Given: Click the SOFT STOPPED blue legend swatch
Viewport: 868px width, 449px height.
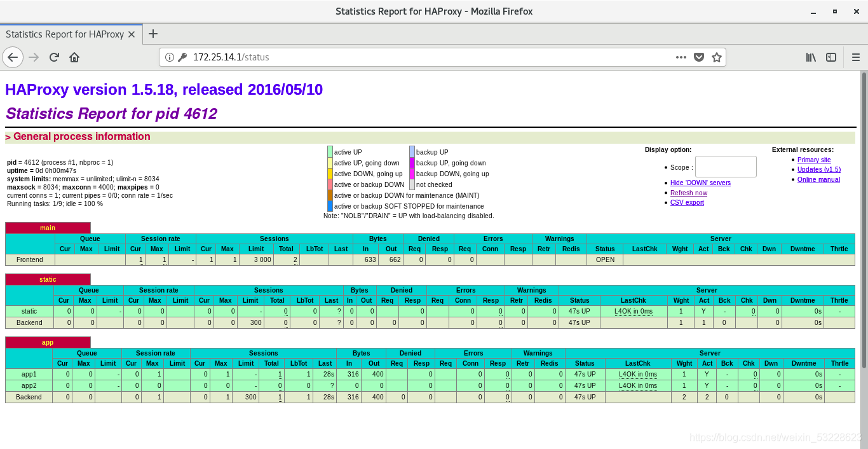Looking at the screenshot, I should coord(330,206).
